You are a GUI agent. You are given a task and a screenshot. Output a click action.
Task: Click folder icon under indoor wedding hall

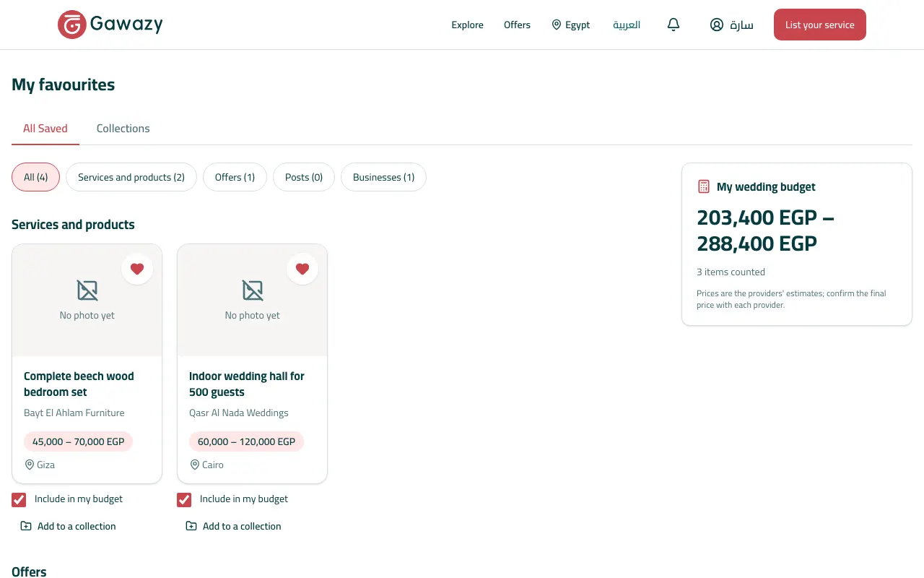tap(191, 526)
